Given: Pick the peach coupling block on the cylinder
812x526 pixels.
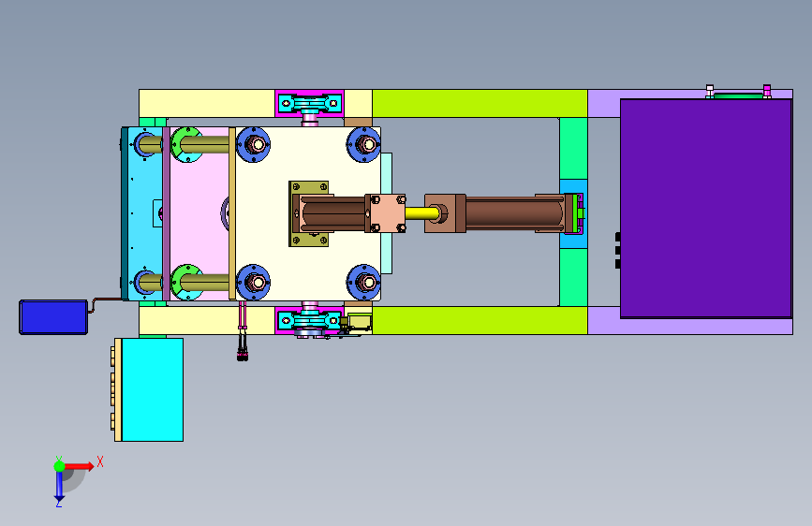Looking at the screenshot, I should click(386, 212).
